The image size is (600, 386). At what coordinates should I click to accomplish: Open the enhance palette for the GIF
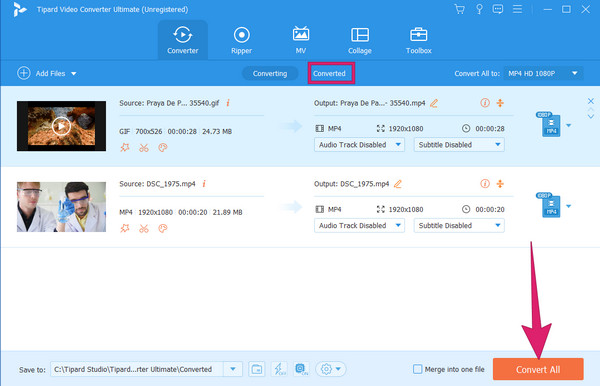(163, 148)
